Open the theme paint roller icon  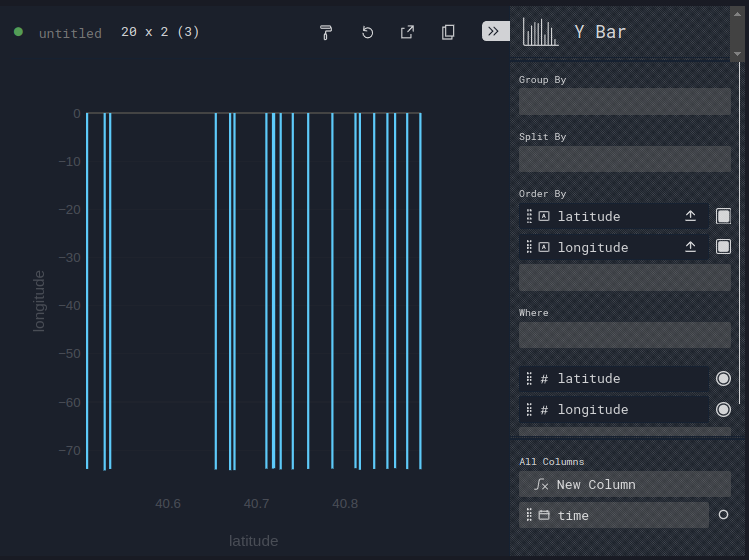326,32
